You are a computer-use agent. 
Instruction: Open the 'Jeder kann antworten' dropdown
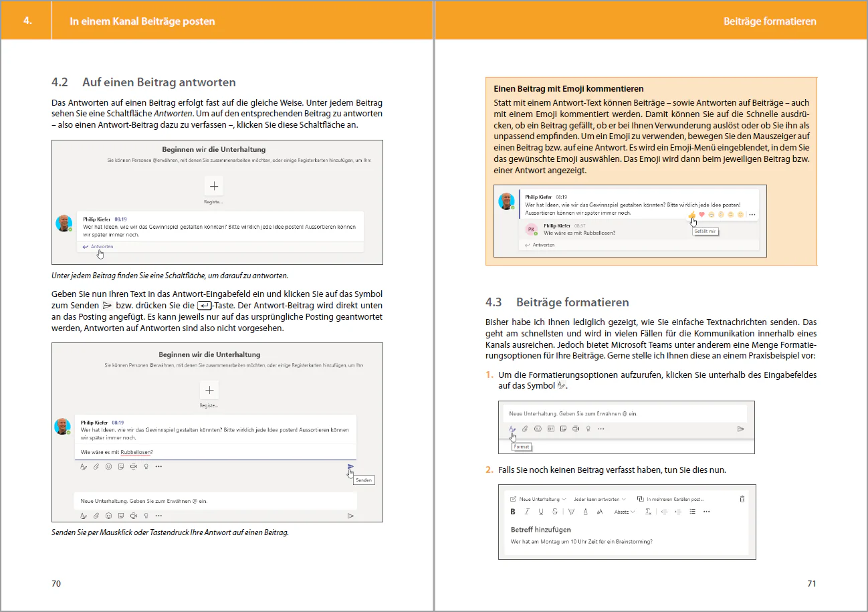[x=600, y=499]
